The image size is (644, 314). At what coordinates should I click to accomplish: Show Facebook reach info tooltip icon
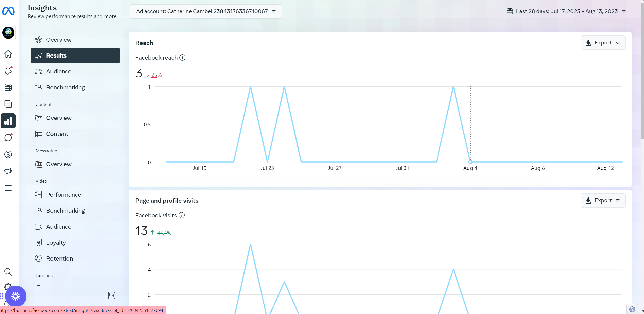click(182, 58)
